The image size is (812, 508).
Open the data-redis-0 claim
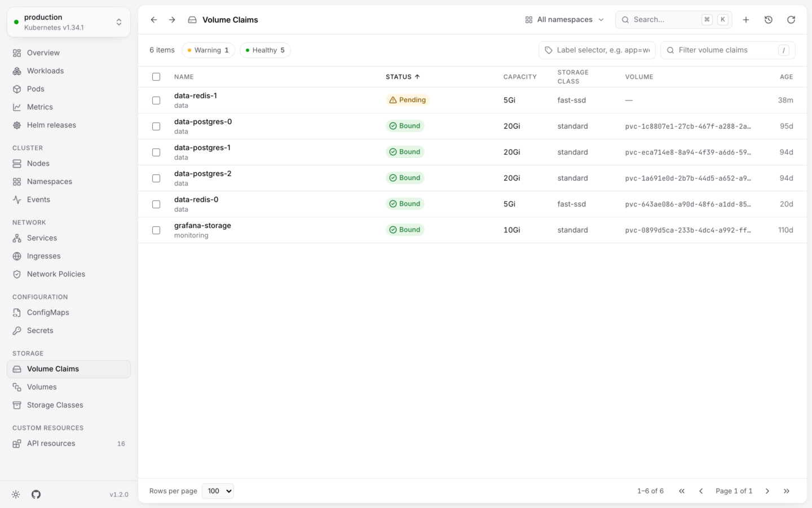(x=196, y=200)
